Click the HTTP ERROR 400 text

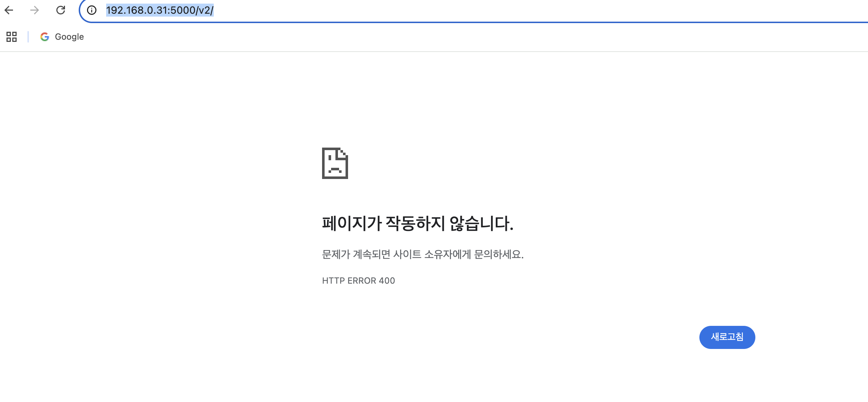[x=358, y=281]
